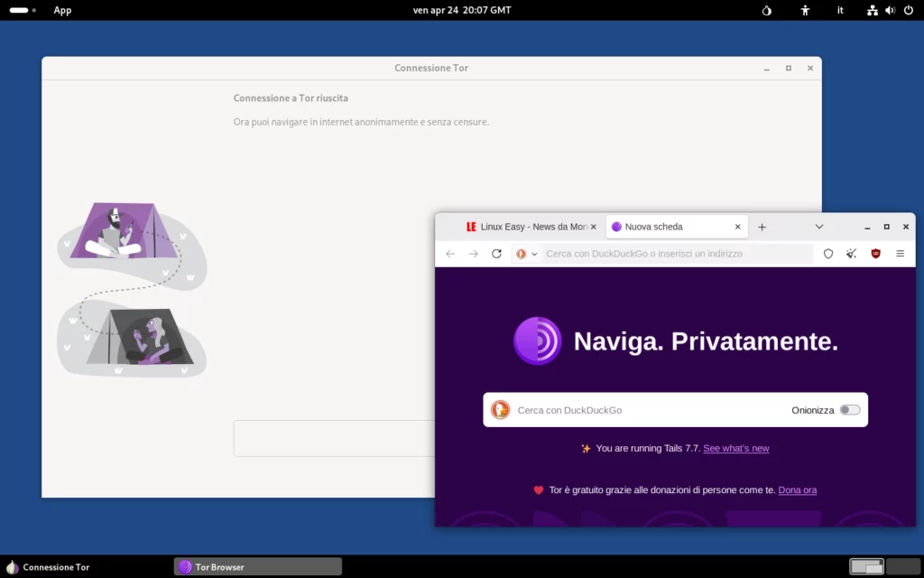
Task: Open the accessibility menu in top bar
Action: (805, 10)
